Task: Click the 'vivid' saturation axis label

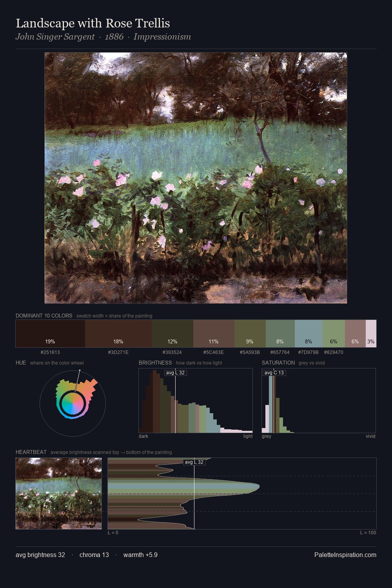Action: tap(370, 436)
